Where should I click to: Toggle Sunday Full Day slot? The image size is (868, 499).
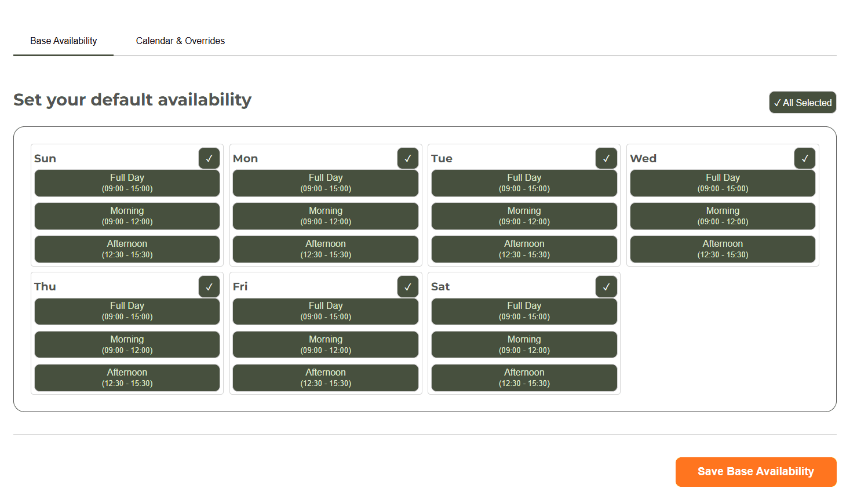coord(127,183)
